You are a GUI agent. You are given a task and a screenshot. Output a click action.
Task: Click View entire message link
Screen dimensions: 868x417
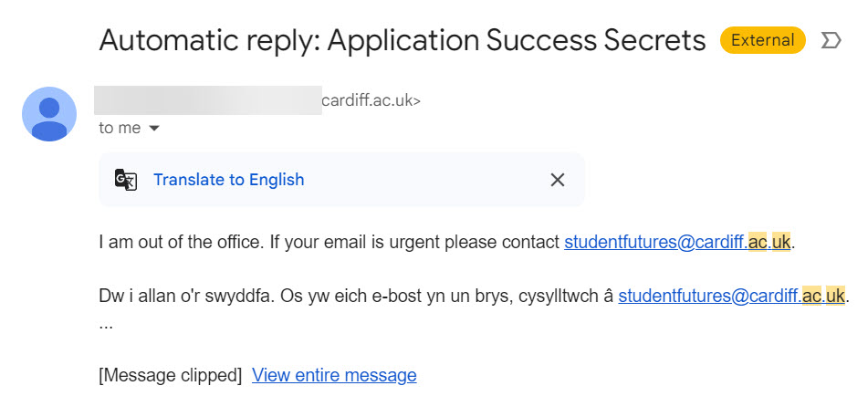tap(334, 375)
